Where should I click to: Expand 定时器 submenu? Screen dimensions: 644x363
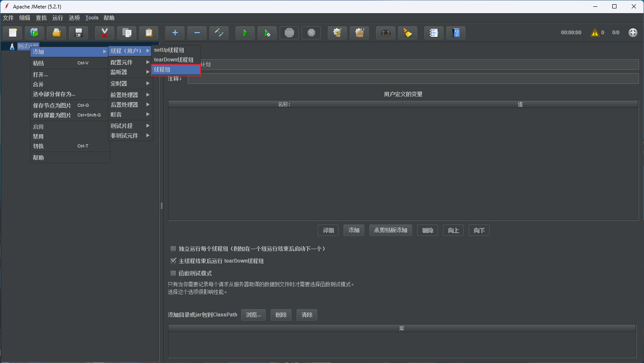(x=130, y=83)
